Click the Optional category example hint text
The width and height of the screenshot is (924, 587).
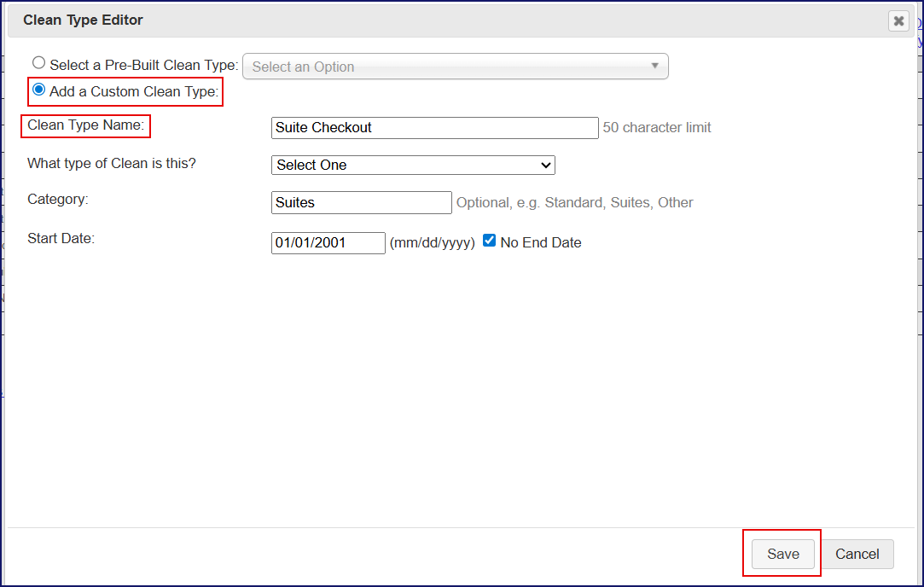(574, 203)
